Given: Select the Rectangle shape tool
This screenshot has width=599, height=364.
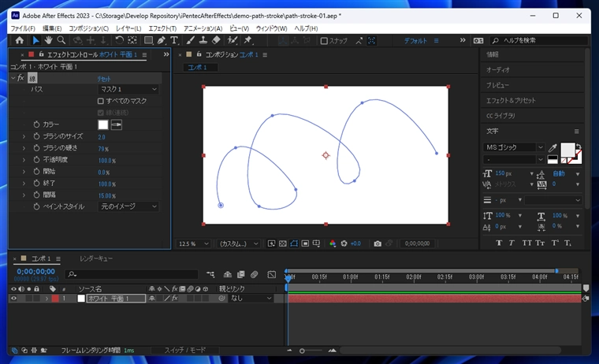Looking at the screenshot, I should 148,40.
